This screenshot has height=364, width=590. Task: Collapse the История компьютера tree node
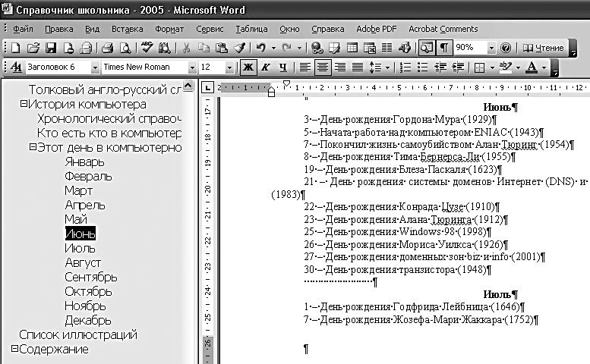[24, 104]
